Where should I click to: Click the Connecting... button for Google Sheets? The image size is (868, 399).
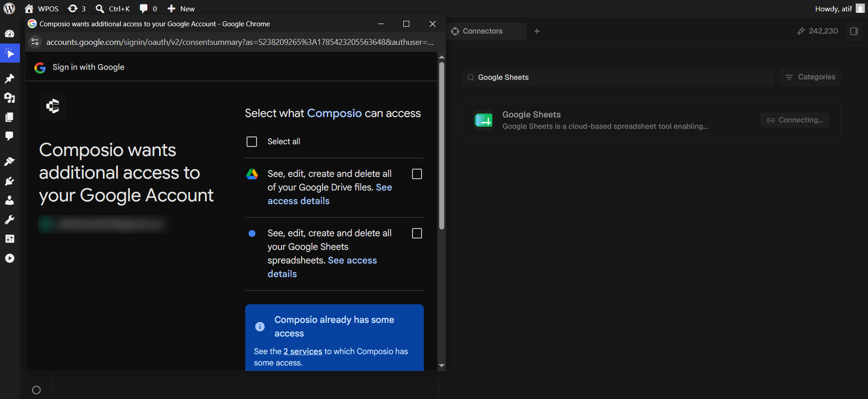(795, 120)
